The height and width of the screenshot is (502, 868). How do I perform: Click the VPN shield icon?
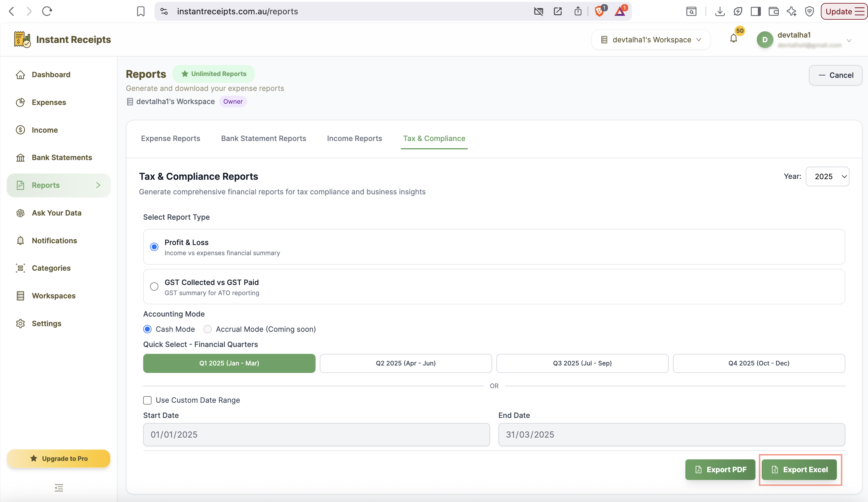click(x=810, y=11)
